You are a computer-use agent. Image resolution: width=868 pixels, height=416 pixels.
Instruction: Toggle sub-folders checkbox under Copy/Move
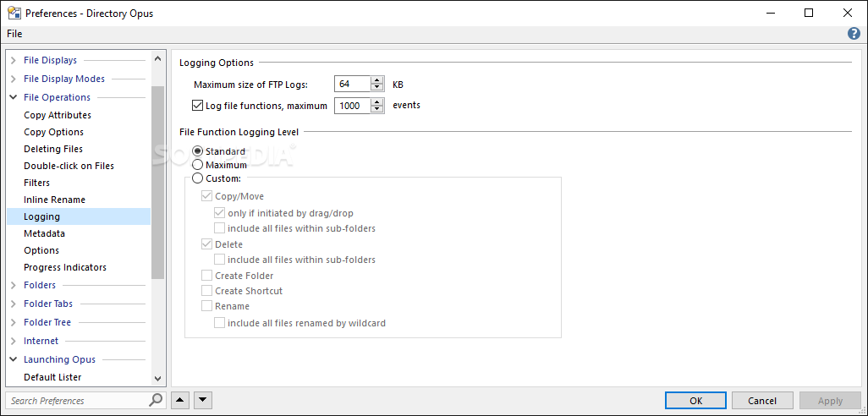point(220,228)
